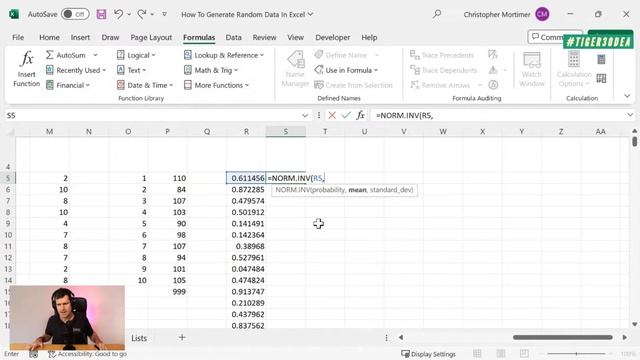Switch to the Page Layout tab
640x360 pixels.
coord(151,37)
